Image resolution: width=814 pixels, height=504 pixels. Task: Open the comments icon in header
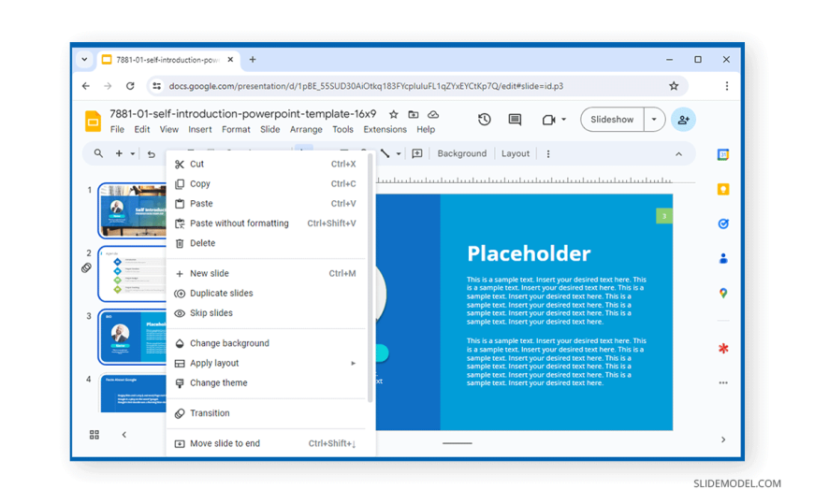pyautogui.click(x=515, y=120)
